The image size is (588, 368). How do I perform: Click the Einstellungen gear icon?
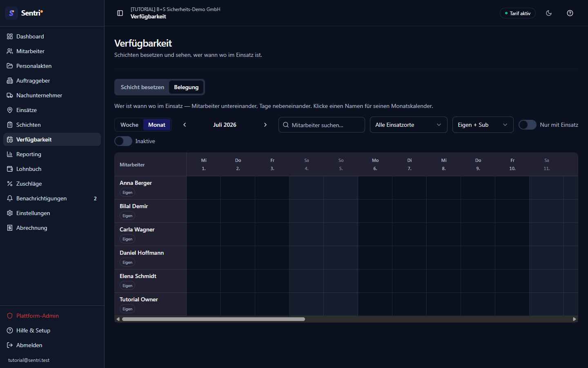click(x=10, y=213)
